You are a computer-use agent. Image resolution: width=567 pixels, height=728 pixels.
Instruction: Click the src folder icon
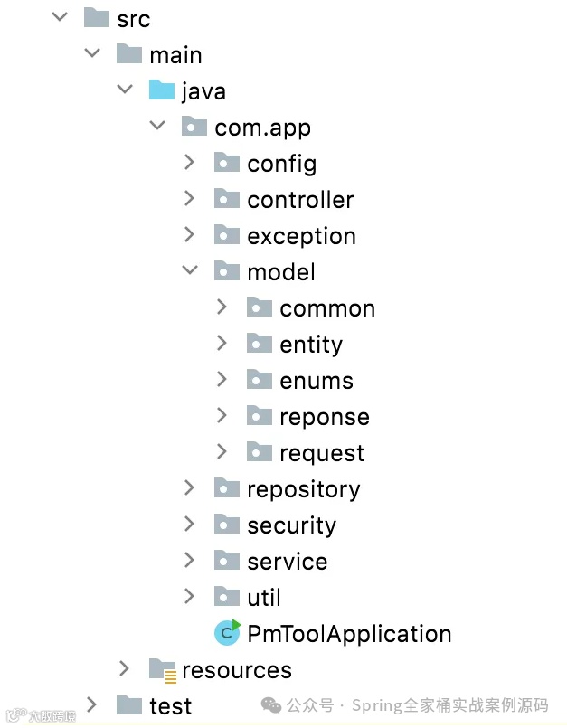96,18
